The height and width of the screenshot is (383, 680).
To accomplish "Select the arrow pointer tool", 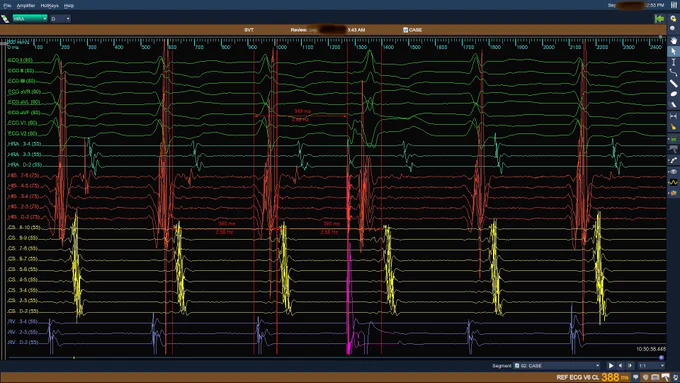I will pos(673,51).
